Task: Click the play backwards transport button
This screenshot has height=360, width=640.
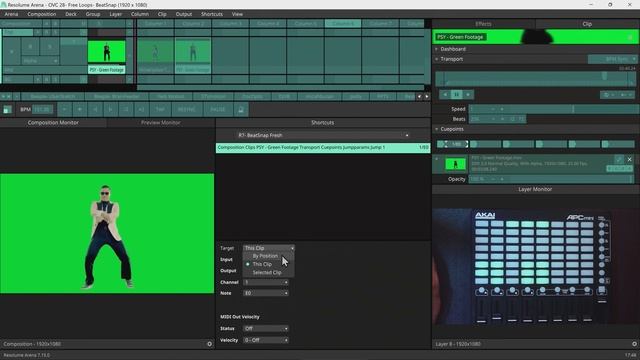Action: coord(445,95)
